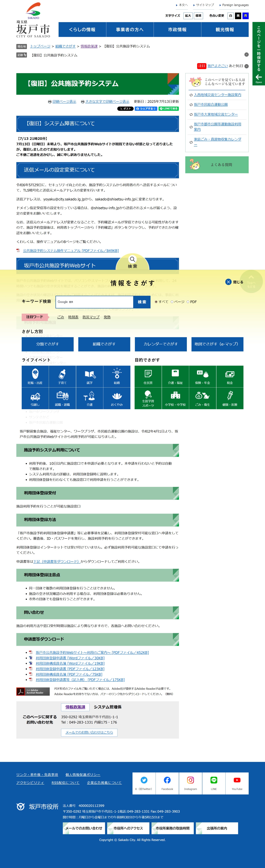Screen dimensions: 265x868
Task: Select the 介護・福祉 purpose icon
Action: click(x=175, y=376)
